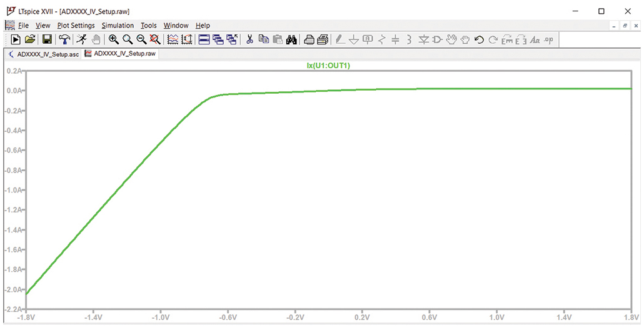Click the Paste clipboard icon
Viewport: 644px width, 328px height.
[x=278, y=39]
